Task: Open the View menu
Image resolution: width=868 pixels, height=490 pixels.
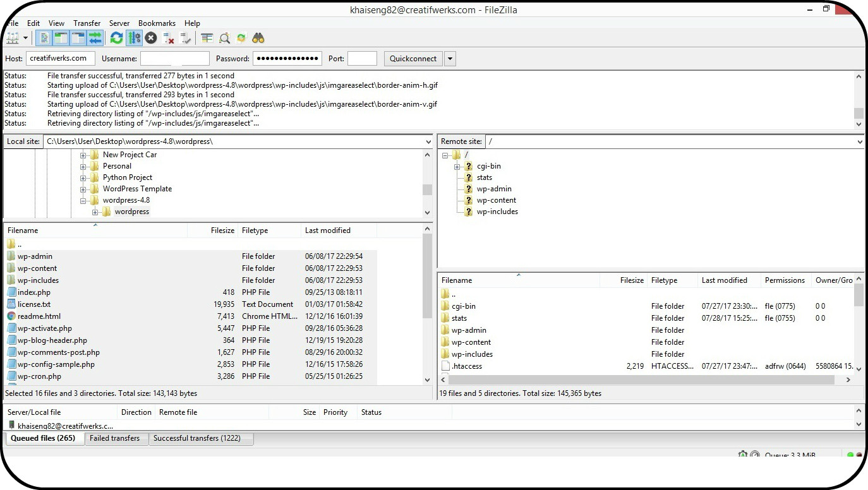Action: pos(56,23)
